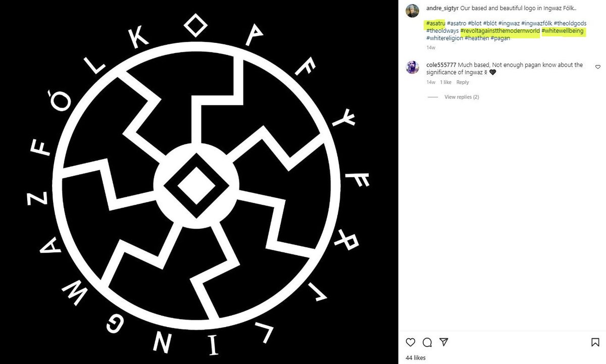The height and width of the screenshot is (364, 606).
Task: View the 44 likes list
Action: click(x=417, y=358)
